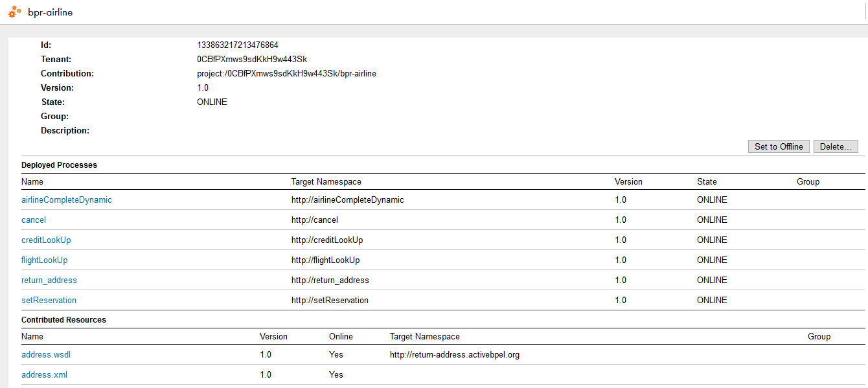Open the address.xml resource link
This screenshot has width=868, height=388.
click(44, 375)
